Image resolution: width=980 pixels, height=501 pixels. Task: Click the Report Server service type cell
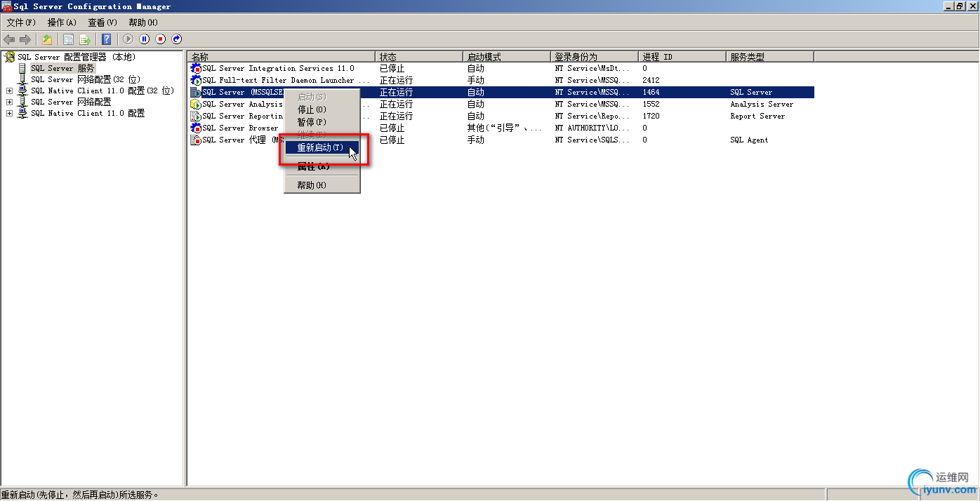click(x=757, y=116)
